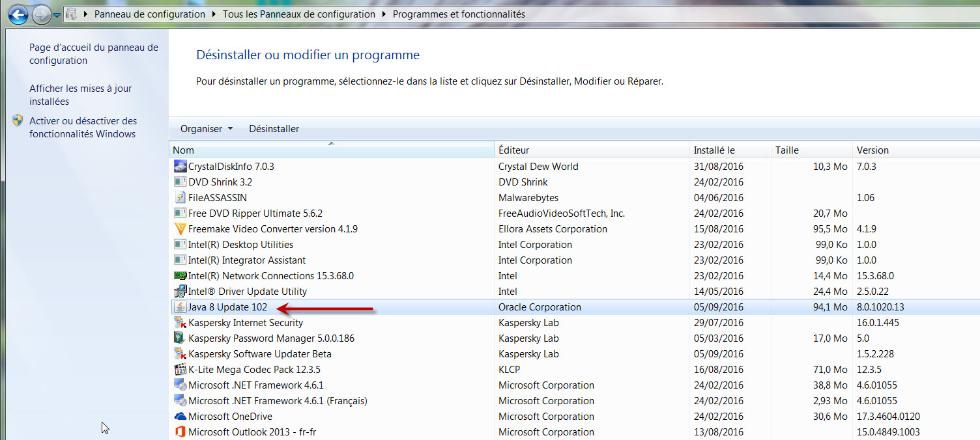Open the recent pages dropdown arrow
The height and width of the screenshot is (440, 980).
57,14
